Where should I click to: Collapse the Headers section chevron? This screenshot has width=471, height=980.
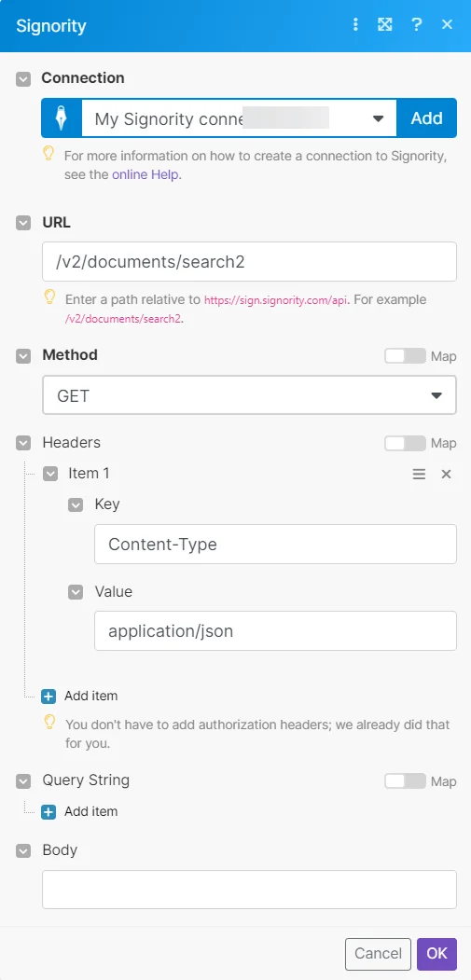click(x=23, y=443)
